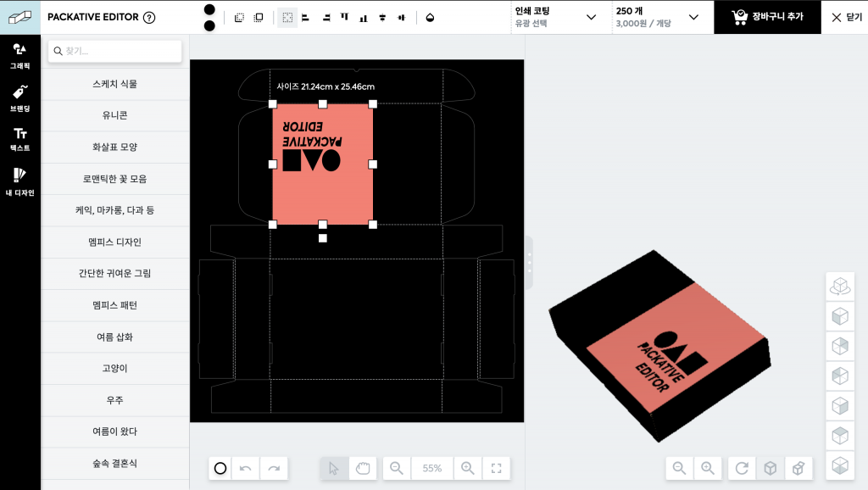Click the 장바구니 추가 add-to-cart button

767,17
